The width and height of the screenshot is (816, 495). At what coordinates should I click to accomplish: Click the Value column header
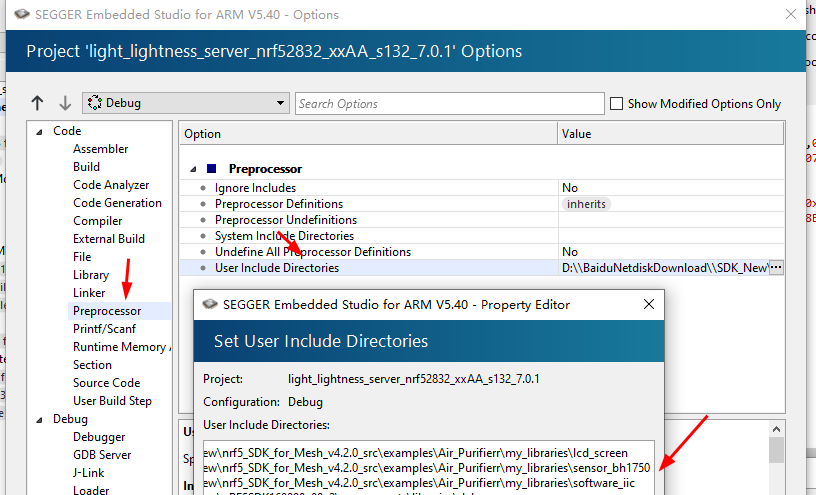(670, 134)
